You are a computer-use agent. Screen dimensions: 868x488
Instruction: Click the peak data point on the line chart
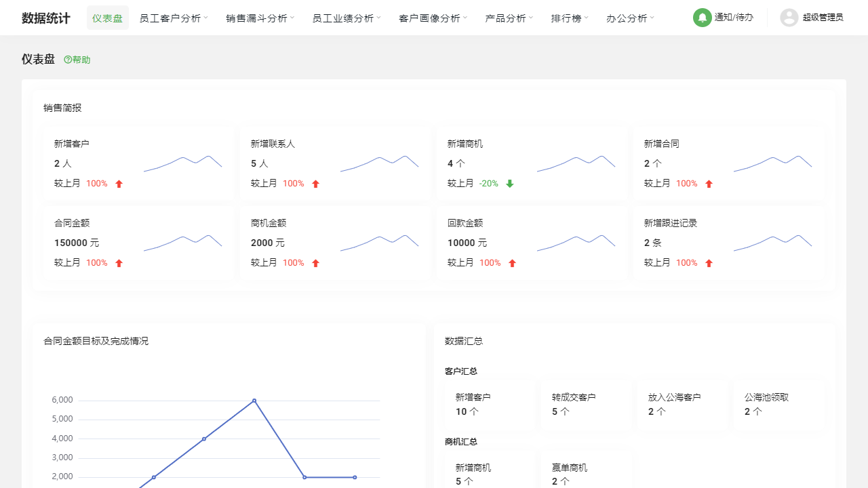coord(255,400)
